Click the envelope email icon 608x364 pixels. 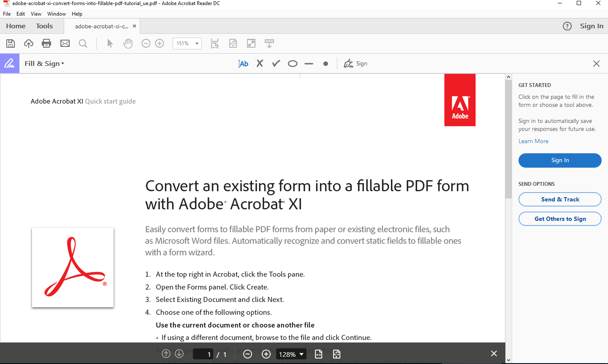(x=65, y=43)
